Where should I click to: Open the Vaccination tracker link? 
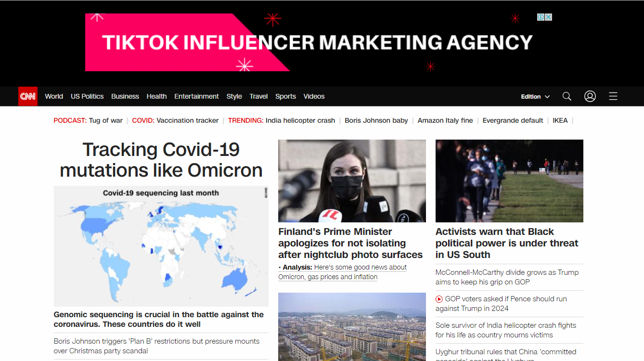(187, 120)
